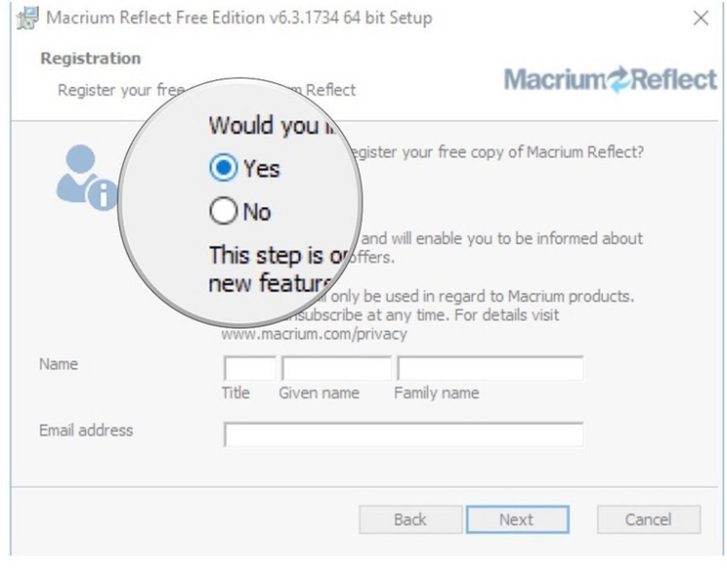This screenshot has height=588, width=727.
Task: Focus the Title text box
Action: tap(250, 368)
